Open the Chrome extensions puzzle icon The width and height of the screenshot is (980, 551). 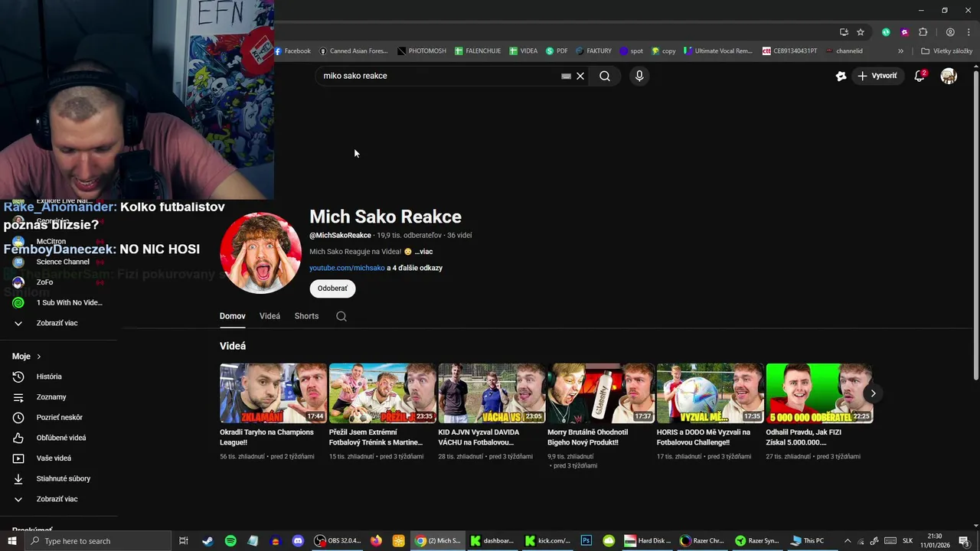923,32
